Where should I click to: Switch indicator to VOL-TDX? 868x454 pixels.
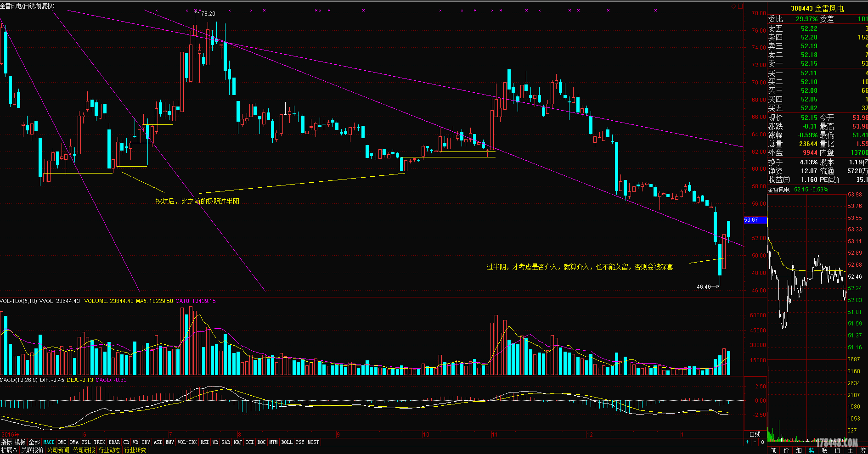(x=187, y=442)
